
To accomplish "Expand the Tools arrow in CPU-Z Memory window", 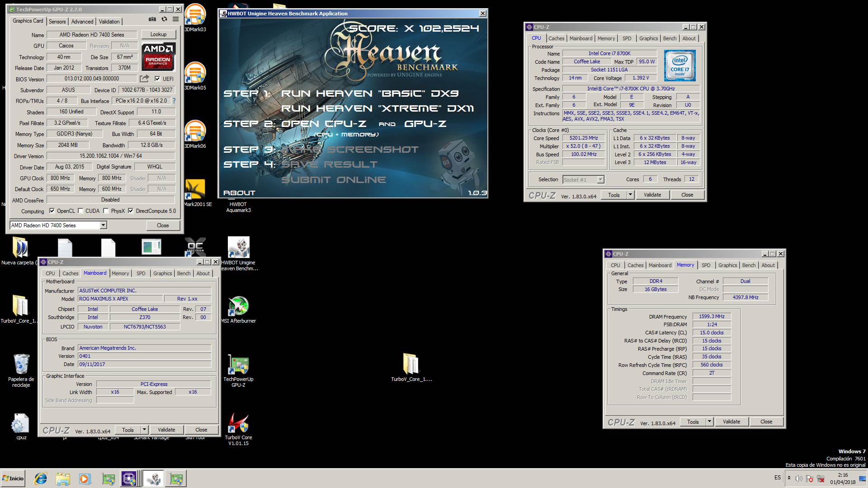I will pos(709,422).
